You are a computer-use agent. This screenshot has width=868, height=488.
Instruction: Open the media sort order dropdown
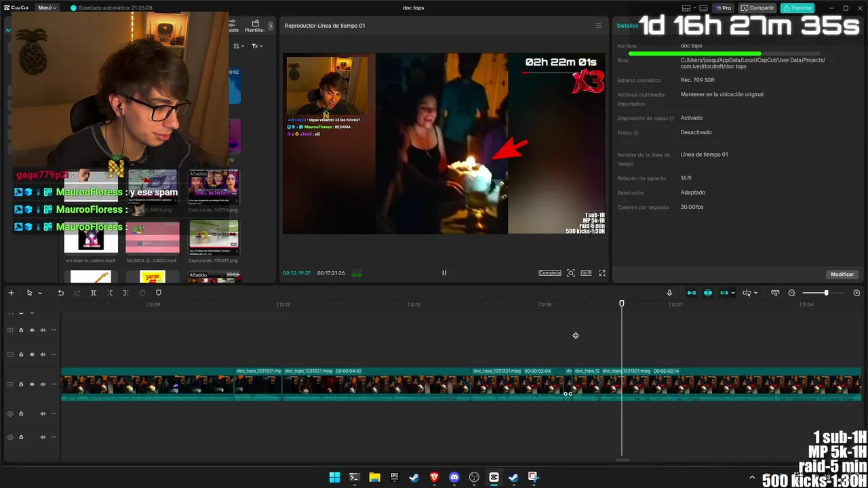pyautogui.click(x=238, y=46)
